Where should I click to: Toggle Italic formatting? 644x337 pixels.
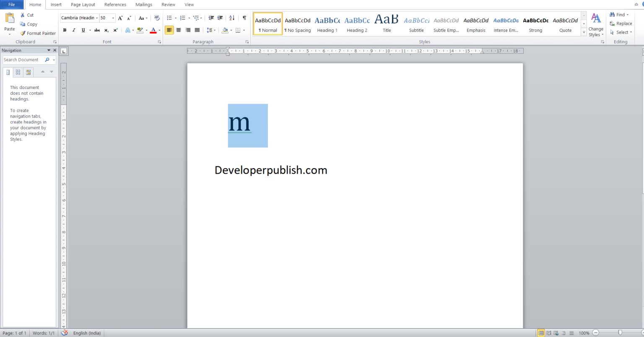click(73, 30)
